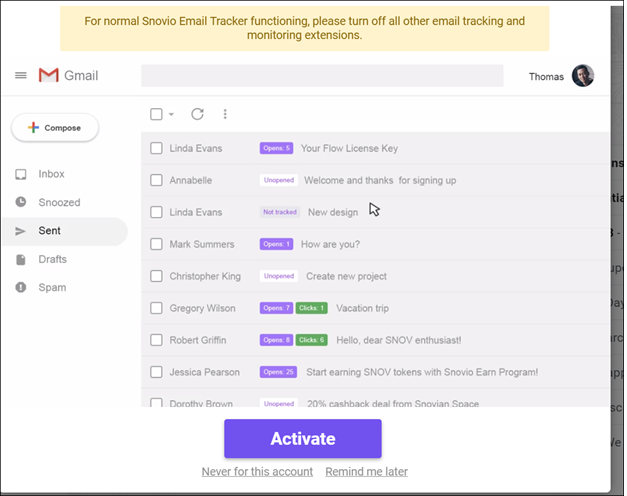Viewport: 627px width, 496px height.
Task: Open the Sent folder
Action: coord(50,231)
